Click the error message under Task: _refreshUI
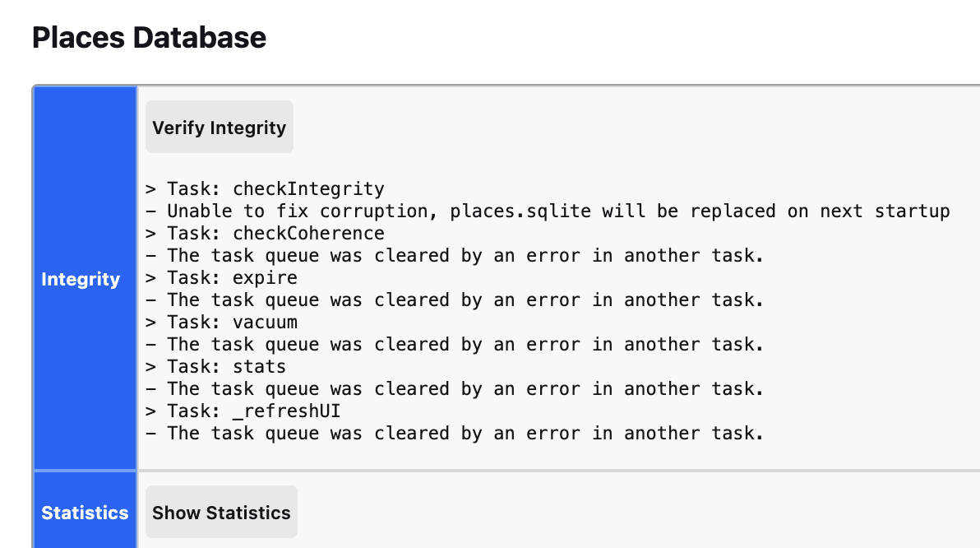The width and height of the screenshot is (980, 548). coord(455,434)
